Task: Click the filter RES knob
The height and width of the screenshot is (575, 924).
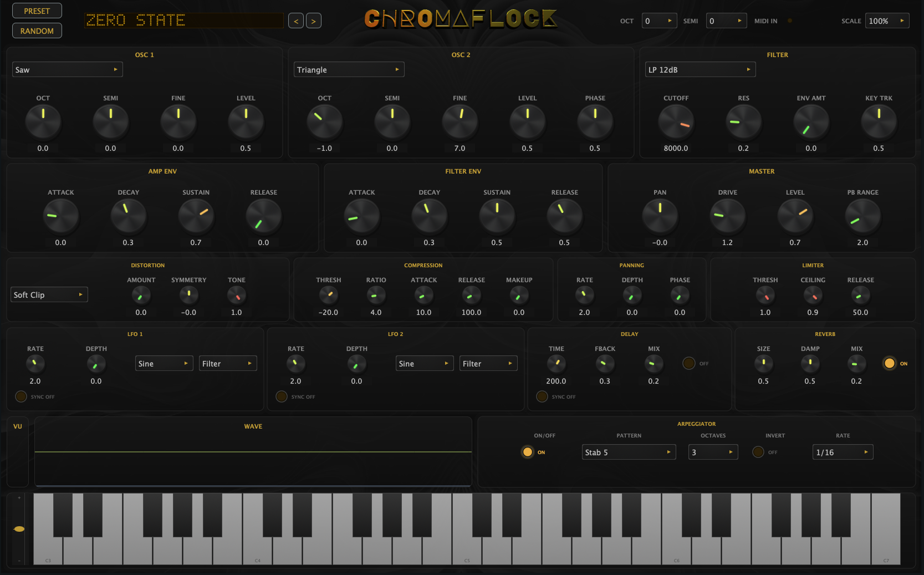Action: click(744, 121)
